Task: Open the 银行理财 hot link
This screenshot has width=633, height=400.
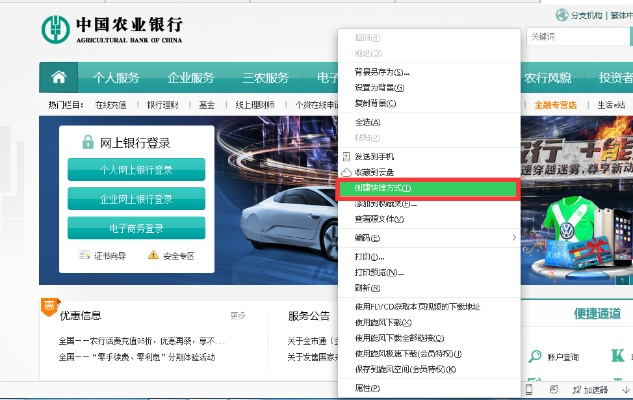Action: tap(163, 105)
